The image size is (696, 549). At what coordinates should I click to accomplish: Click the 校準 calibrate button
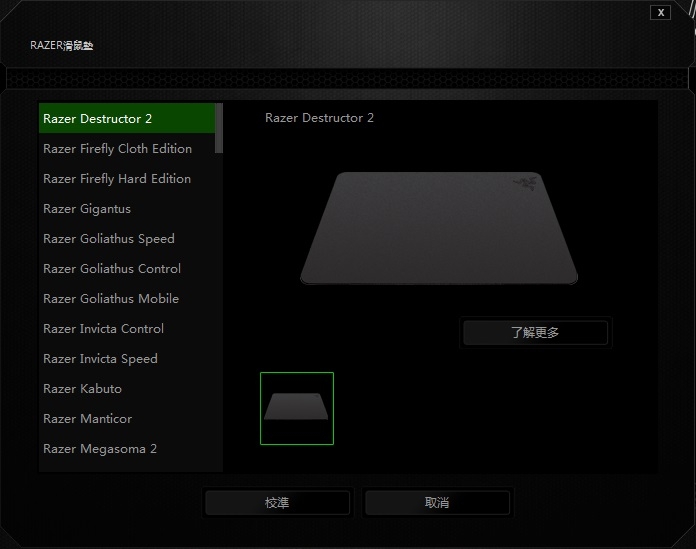(277, 502)
